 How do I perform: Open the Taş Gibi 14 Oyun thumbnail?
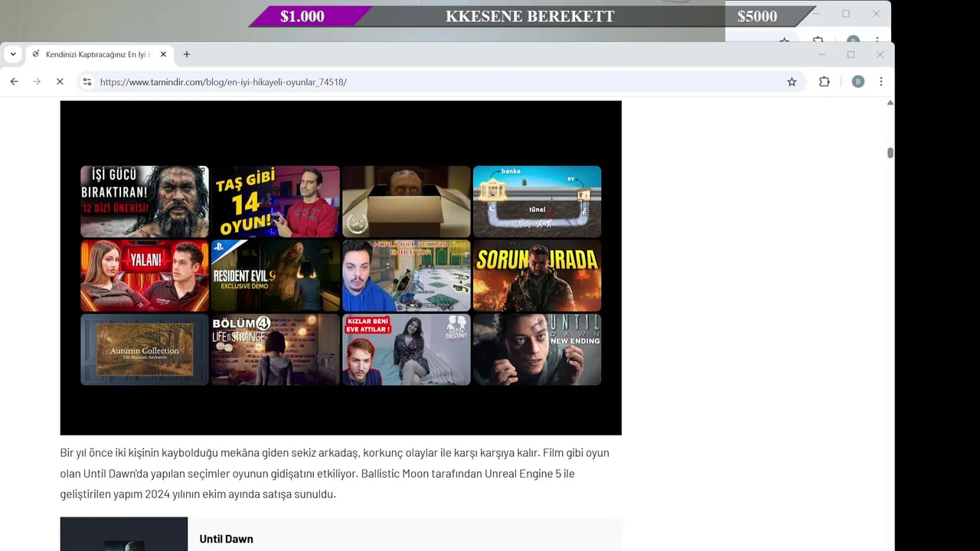(276, 202)
